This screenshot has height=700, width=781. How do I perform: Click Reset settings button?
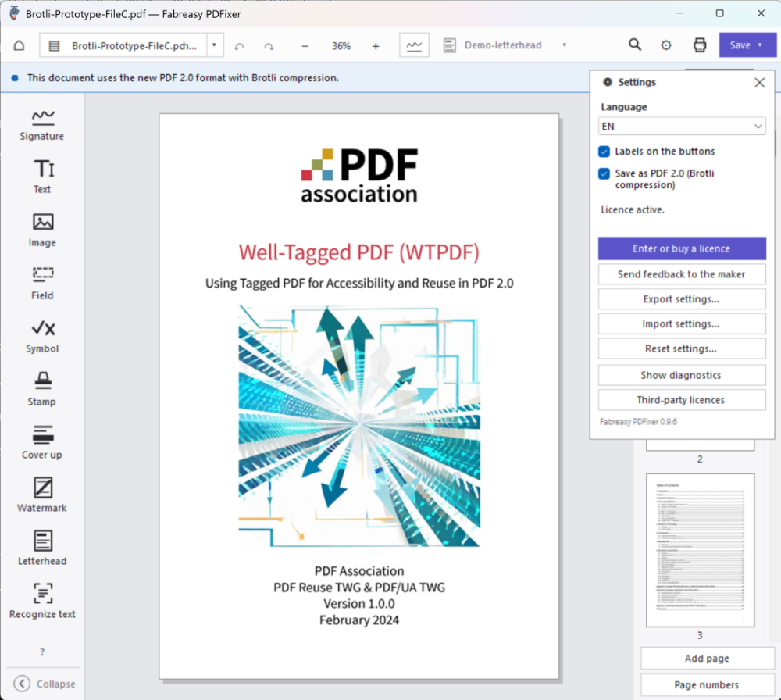(x=681, y=348)
